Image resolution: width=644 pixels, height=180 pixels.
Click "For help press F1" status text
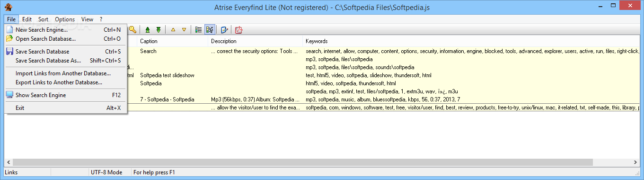154,172
